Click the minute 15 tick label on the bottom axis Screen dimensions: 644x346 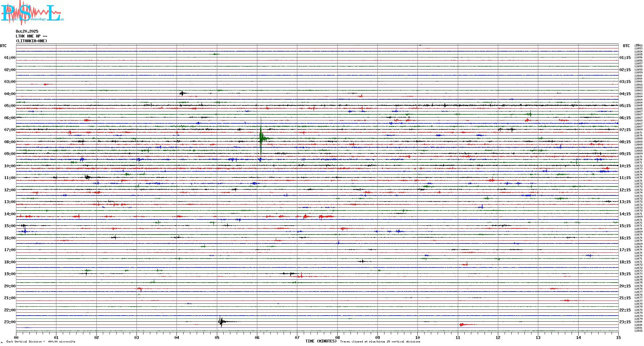click(x=618, y=338)
